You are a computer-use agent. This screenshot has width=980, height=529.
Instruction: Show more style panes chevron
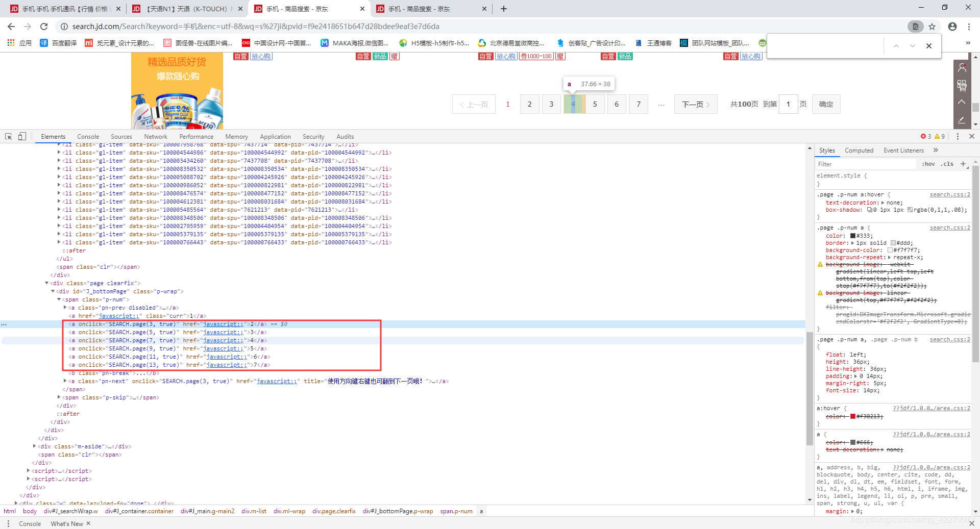point(936,150)
